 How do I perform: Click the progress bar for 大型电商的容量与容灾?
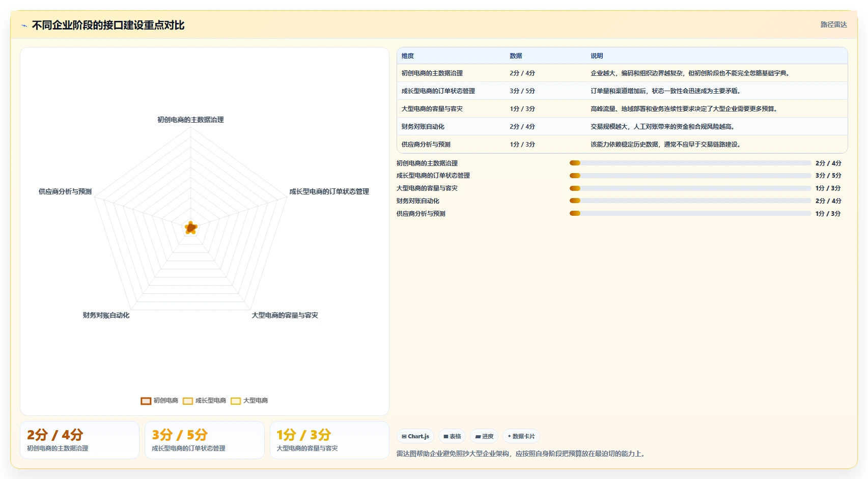690,188
